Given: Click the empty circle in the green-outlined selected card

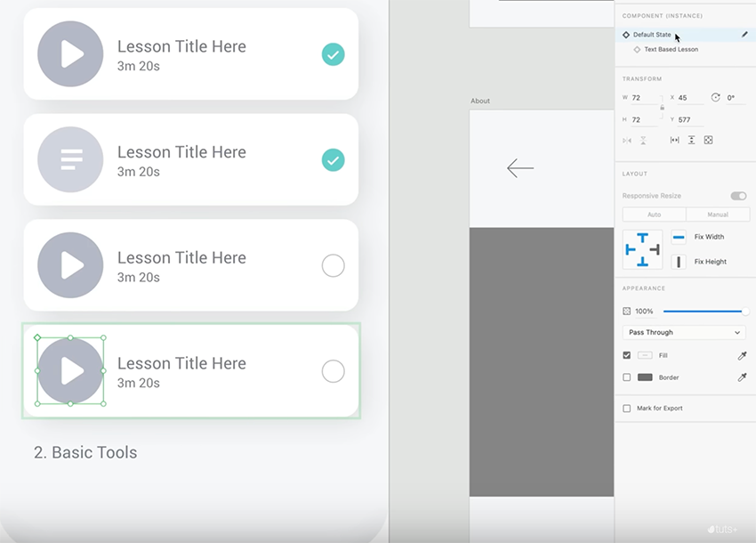Looking at the screenshot, I should coord(334,371).
